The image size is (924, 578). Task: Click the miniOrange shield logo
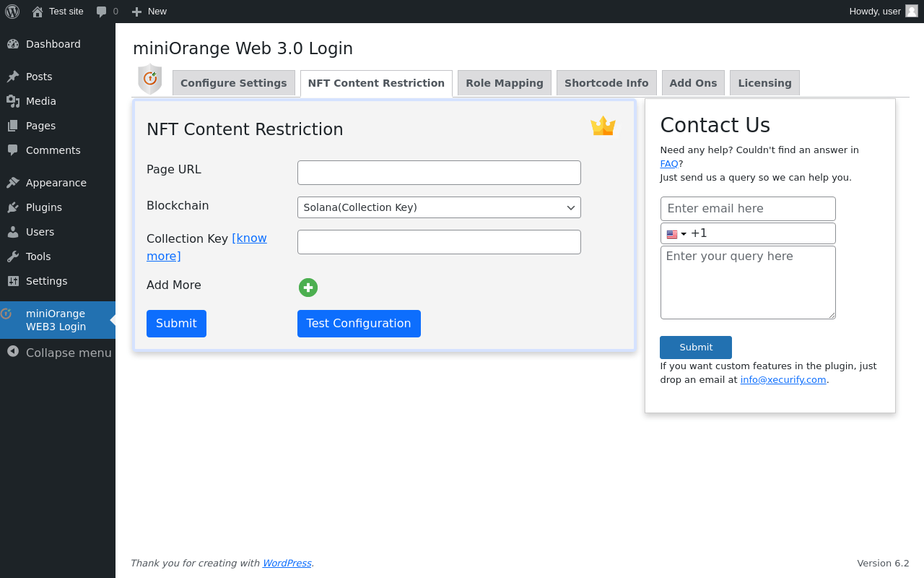[x=150, y=79]
